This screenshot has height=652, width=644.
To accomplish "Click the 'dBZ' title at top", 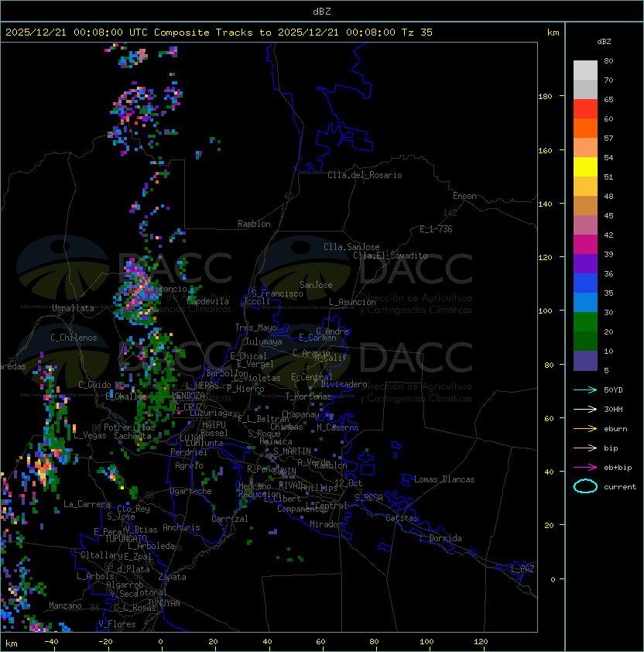I will point(322,12).
